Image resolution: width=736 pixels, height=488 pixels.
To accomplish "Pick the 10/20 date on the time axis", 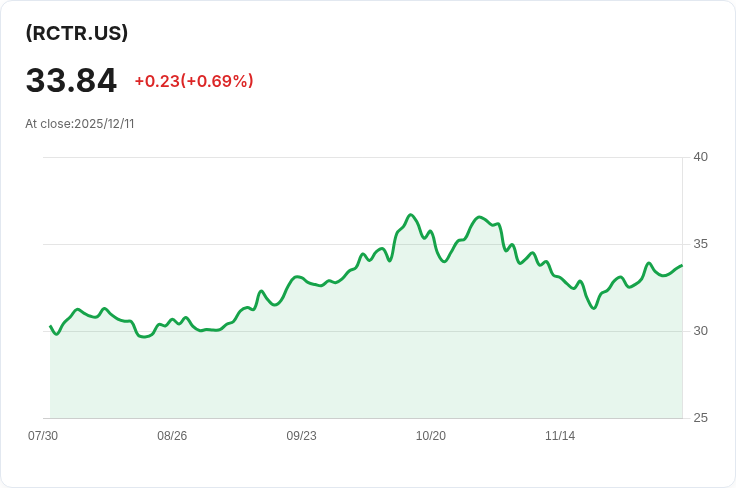I will (430, 436).
